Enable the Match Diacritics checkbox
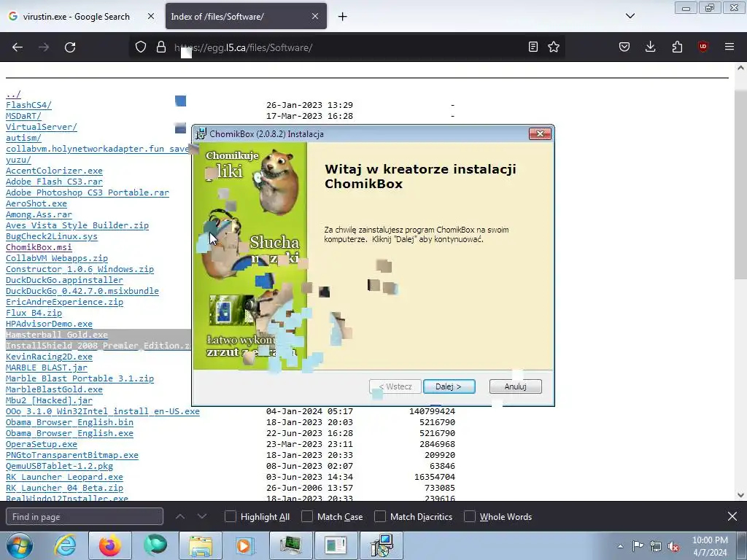747x560 pixels. 379,517
